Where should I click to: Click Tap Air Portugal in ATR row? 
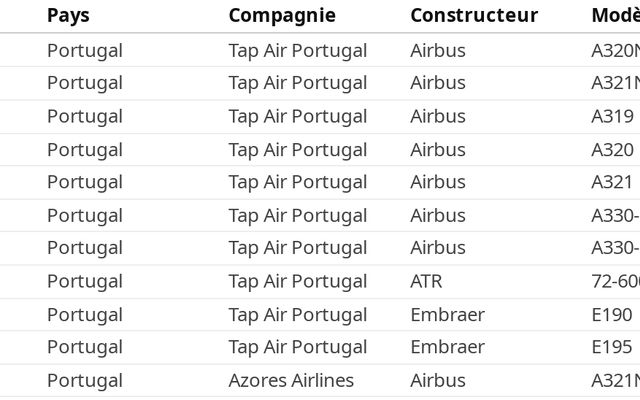tap(298, 281)
